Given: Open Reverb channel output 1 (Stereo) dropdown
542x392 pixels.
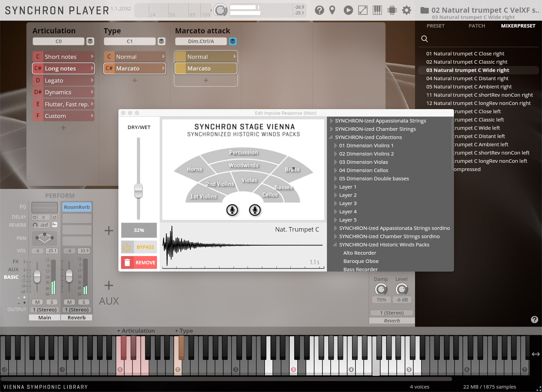Looking at the screenshot, I should pos(77,310).
